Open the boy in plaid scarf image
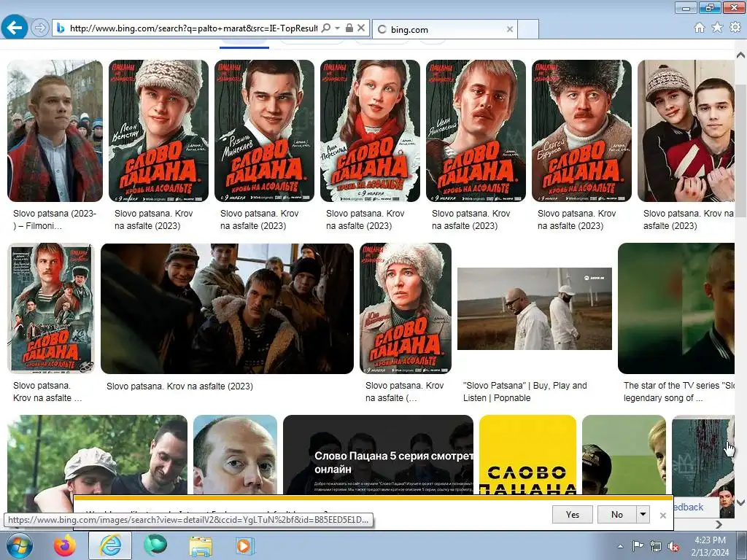This screenshot has height=560, width=747. tap(55, 131)
